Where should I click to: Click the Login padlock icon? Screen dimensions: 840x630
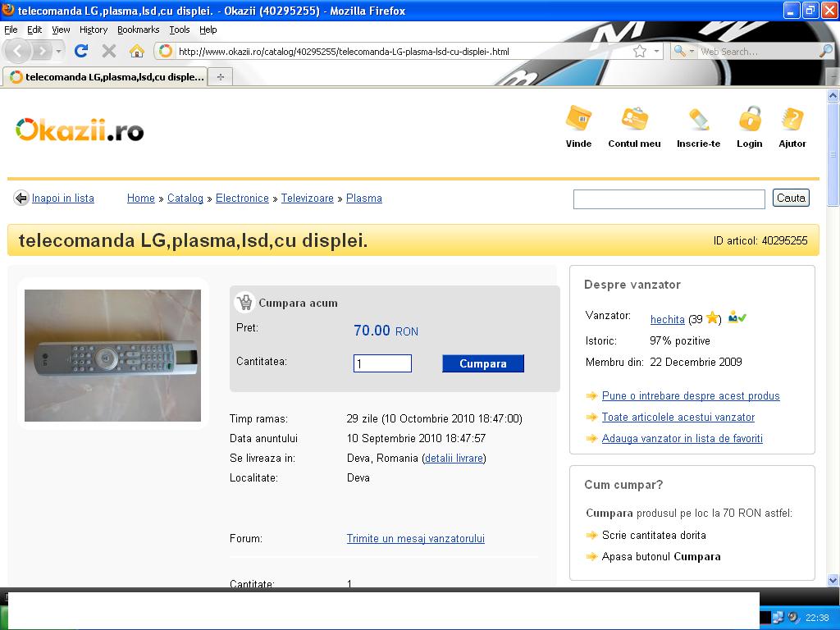(749, 119)
